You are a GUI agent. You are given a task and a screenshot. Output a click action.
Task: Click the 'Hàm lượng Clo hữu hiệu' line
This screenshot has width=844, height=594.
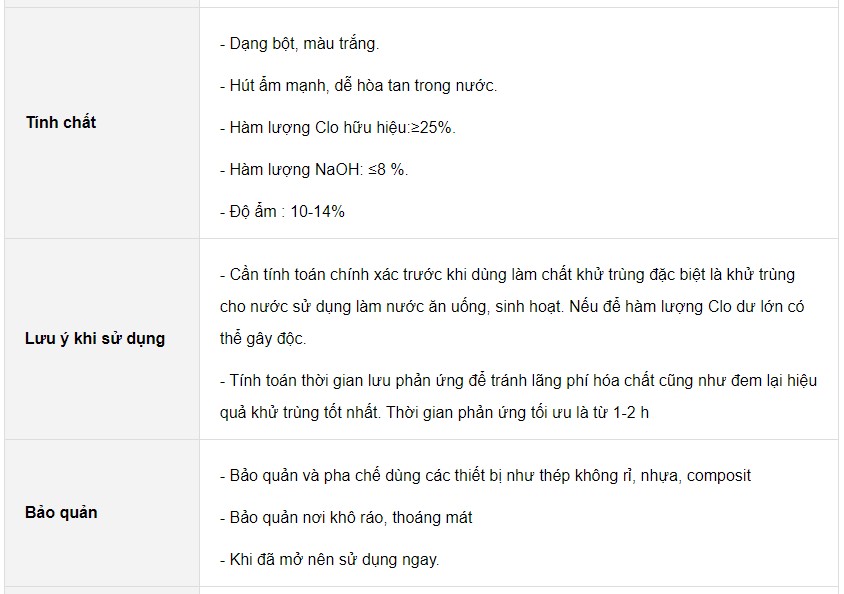[337, 128]
